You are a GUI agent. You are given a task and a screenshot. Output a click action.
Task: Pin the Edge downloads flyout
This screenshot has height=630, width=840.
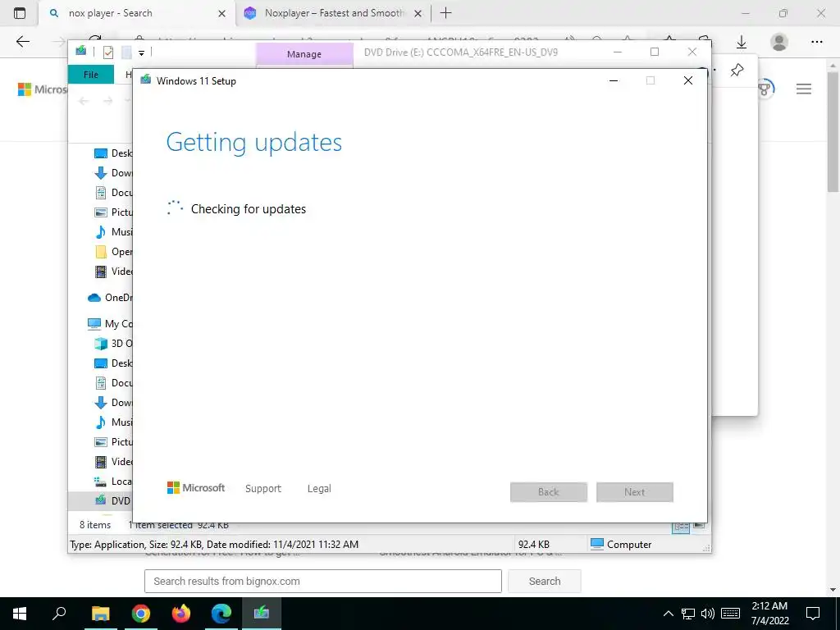[x=737, y=70]
